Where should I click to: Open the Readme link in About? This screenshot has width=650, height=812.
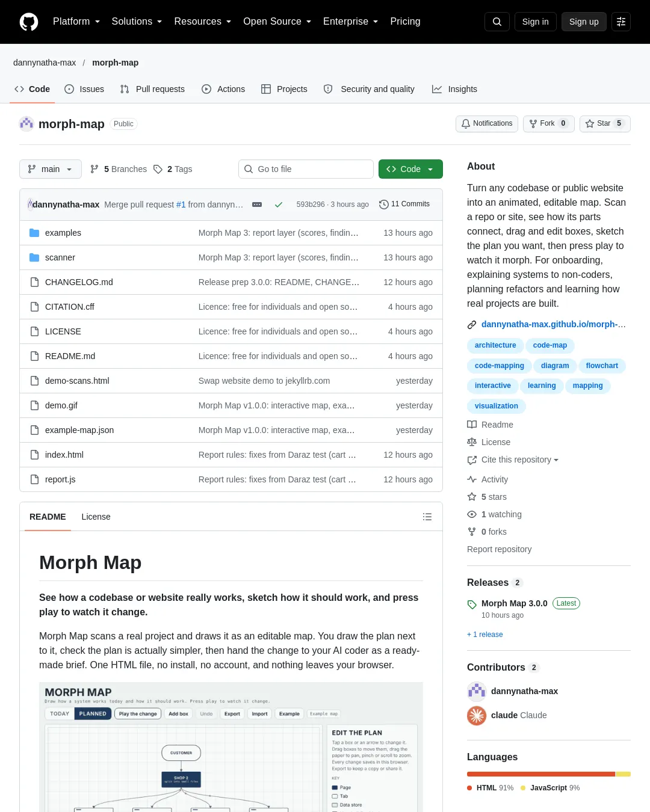point(490,425)
